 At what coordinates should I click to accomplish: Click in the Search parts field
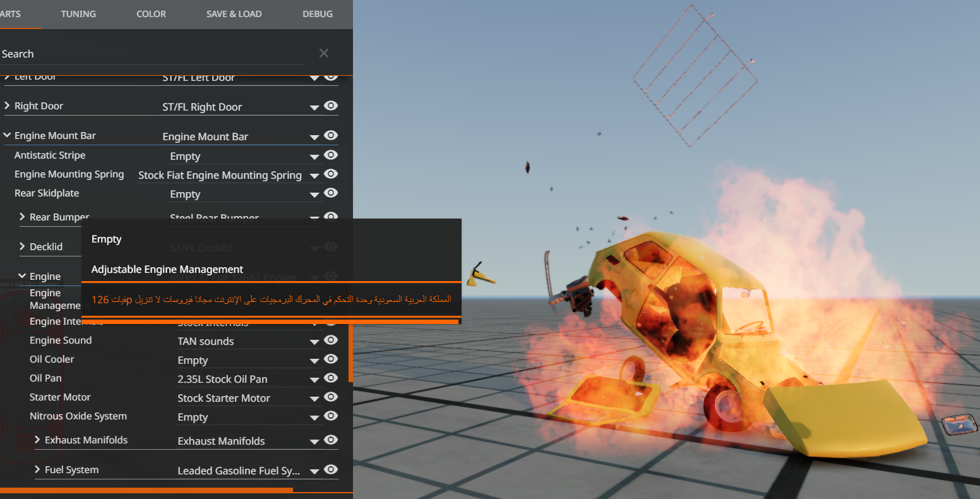pos(152,54)
